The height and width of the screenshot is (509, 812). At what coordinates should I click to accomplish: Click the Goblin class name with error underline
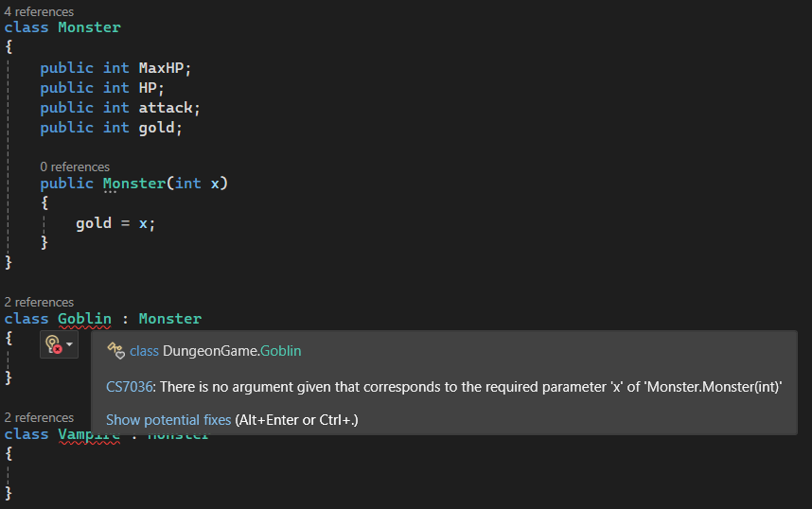84,319
